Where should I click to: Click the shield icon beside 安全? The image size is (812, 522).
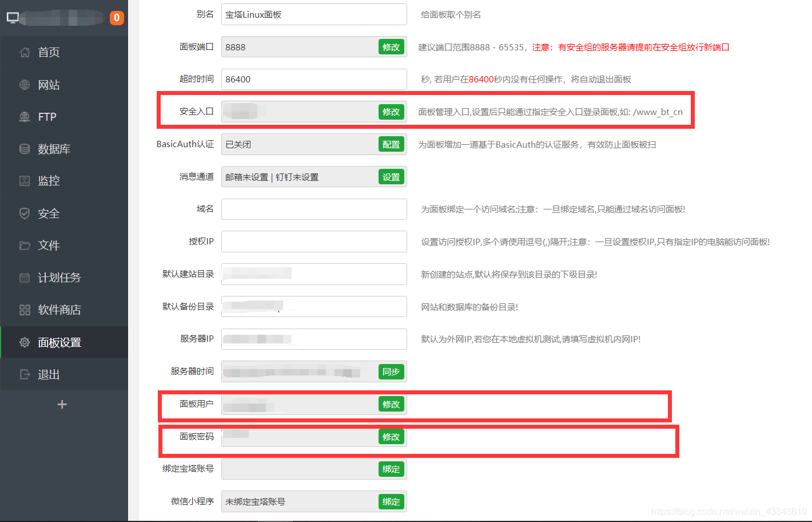pos(25,213)
